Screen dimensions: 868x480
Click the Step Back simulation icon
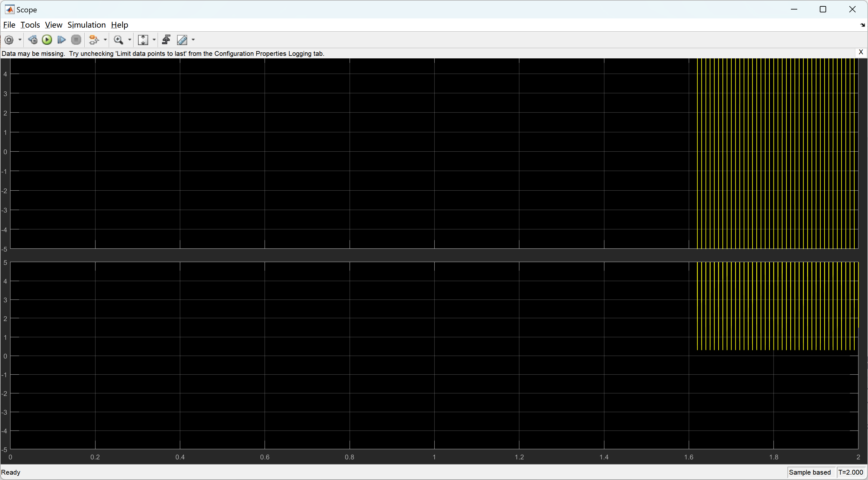point(33,40)
